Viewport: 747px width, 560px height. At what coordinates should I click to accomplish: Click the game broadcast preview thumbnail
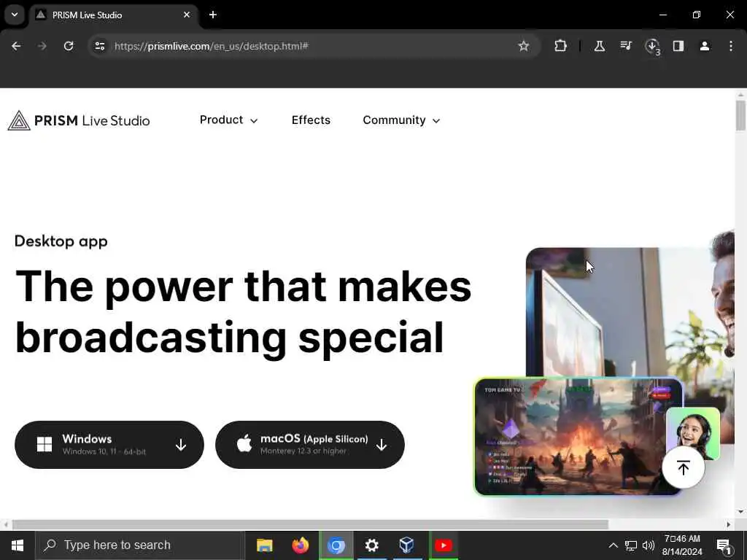(x=578, y=437)
